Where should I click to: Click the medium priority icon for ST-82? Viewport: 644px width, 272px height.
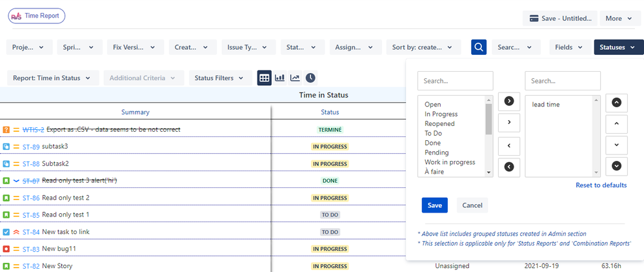point(16,266)
